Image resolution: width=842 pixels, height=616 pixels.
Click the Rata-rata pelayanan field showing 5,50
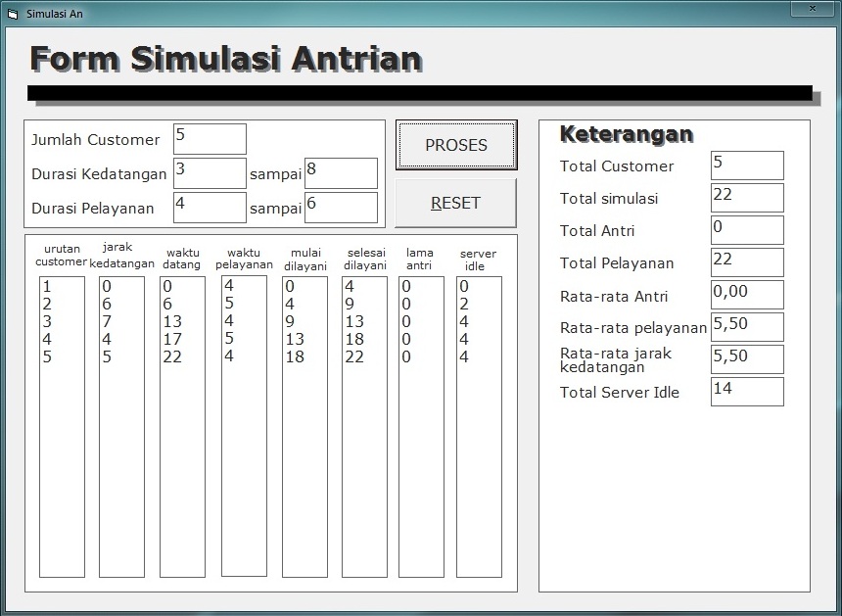point(746,326)
